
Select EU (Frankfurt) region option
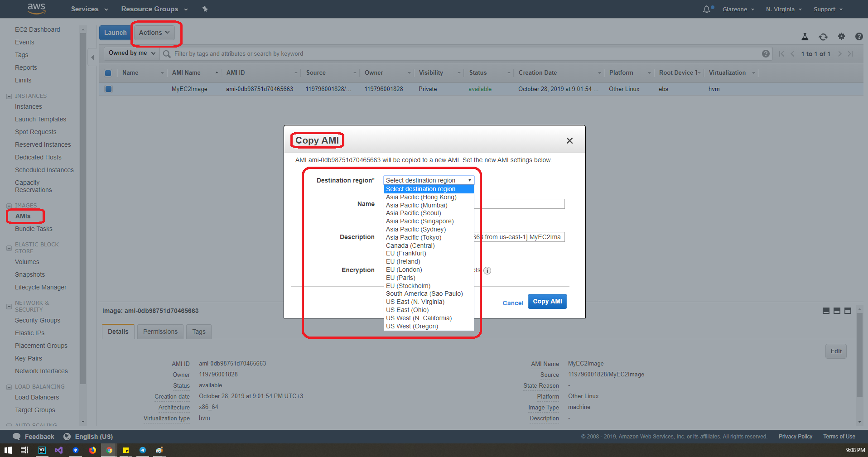point(429,253)
